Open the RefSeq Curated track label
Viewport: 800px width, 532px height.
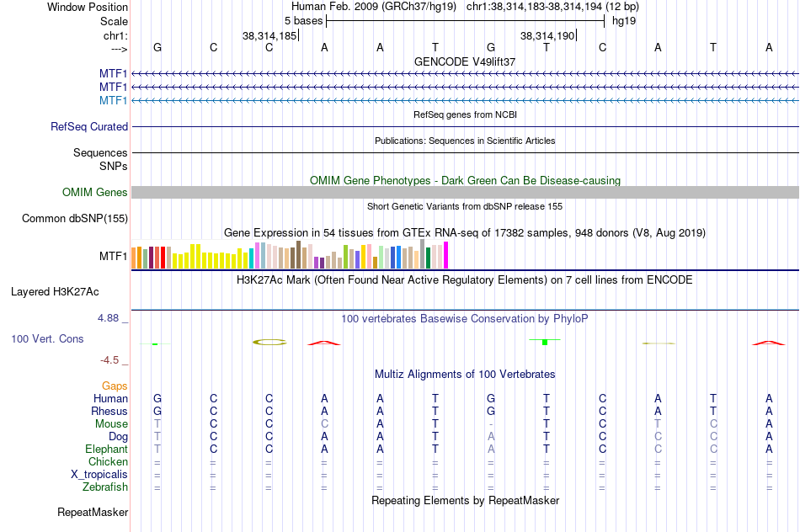pos(89,126)
